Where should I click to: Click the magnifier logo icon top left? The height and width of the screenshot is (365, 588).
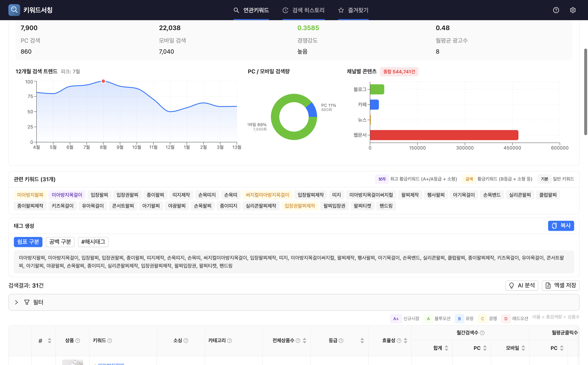[14, 10]
